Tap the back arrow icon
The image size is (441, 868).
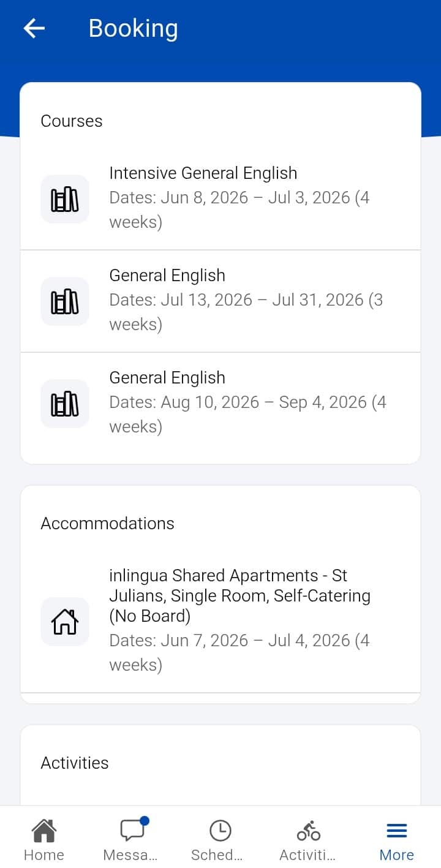pyautogui.click(x=34, y=28)
